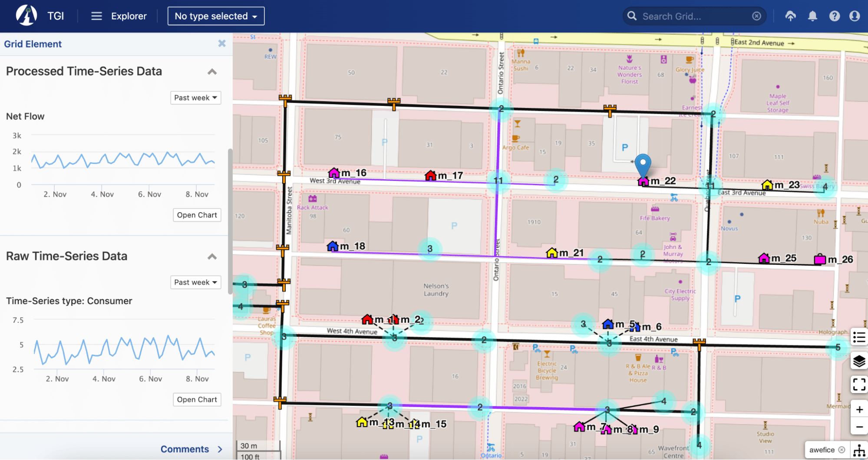The width and height of the screenshot is (868, 460).
Task: Clear the Search Grid input field
Action: [x=757, y=16]
